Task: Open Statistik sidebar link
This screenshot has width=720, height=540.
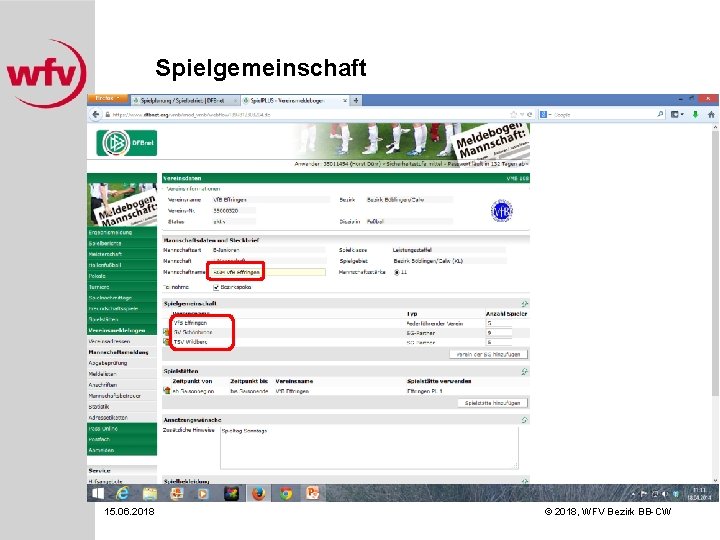Action: [99, 407]
